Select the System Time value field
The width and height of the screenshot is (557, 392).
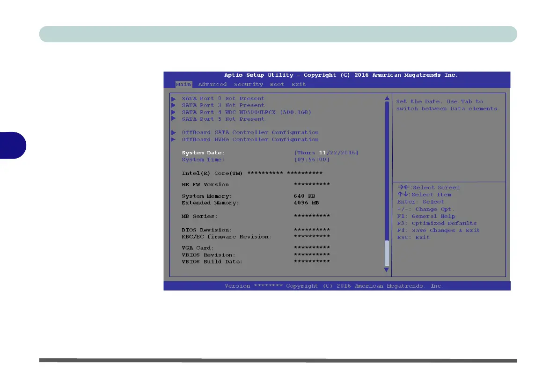tap(312, 160)
